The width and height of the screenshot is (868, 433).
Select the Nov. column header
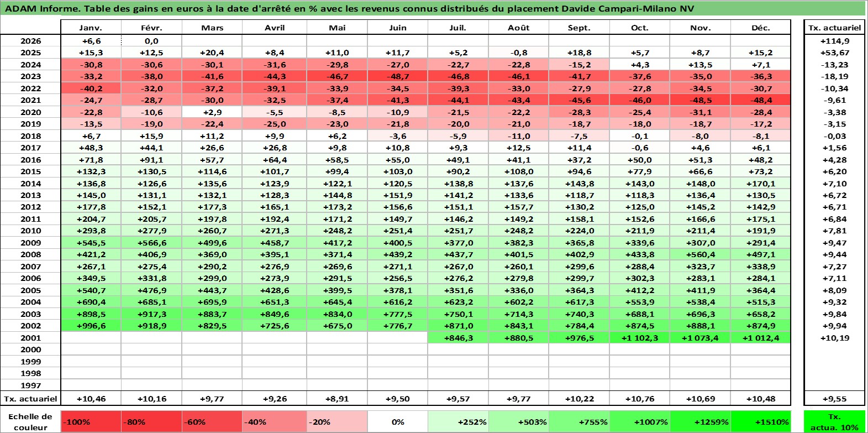point(700,28)
